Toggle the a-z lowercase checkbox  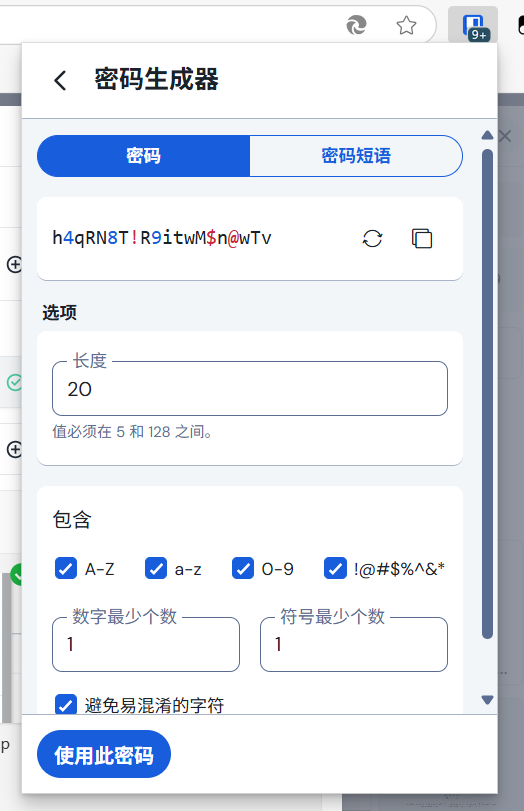(156, 568)
